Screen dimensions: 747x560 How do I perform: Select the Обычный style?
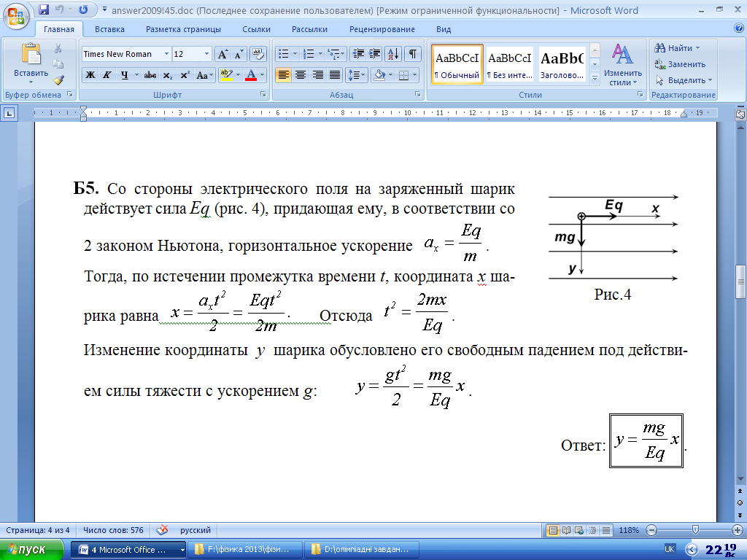pyautogui.click(x=457, y=64)
